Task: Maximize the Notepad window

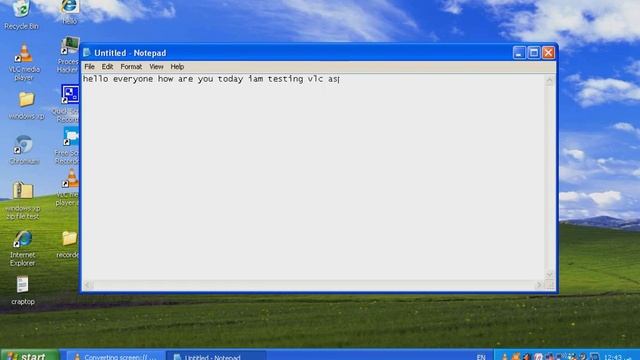Action: coord(534,53)
